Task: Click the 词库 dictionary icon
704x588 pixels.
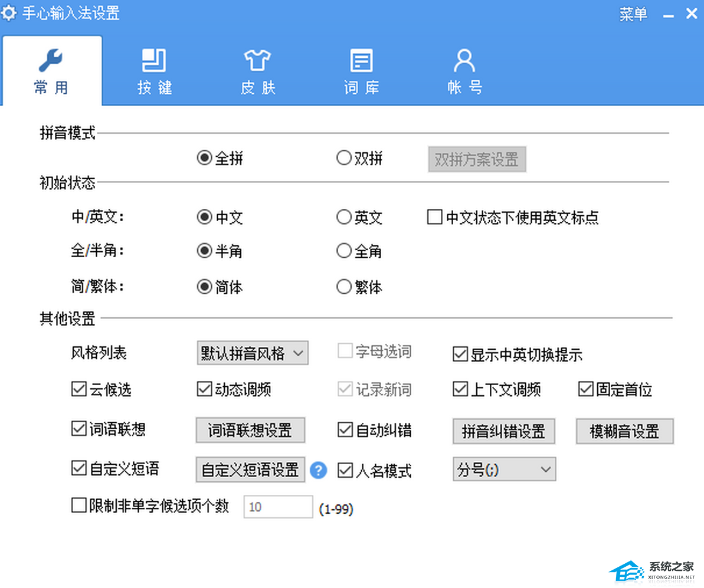Action: pos(361,61)
